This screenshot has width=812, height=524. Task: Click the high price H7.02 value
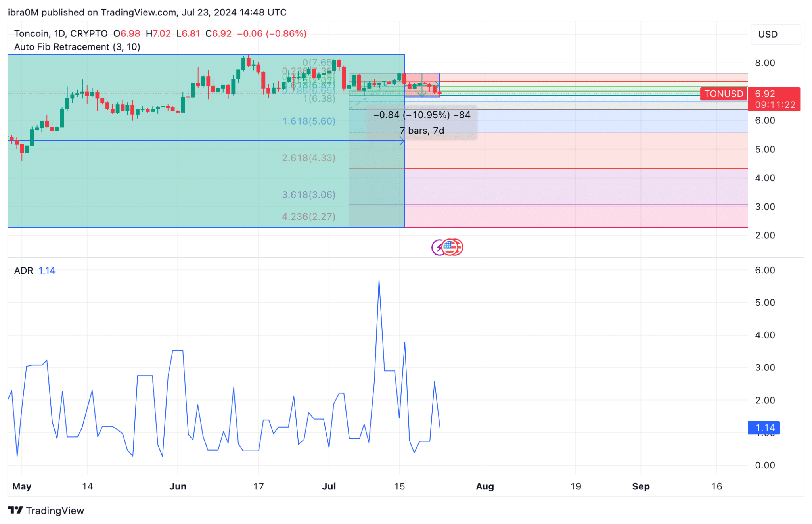(x=158, y=34)
